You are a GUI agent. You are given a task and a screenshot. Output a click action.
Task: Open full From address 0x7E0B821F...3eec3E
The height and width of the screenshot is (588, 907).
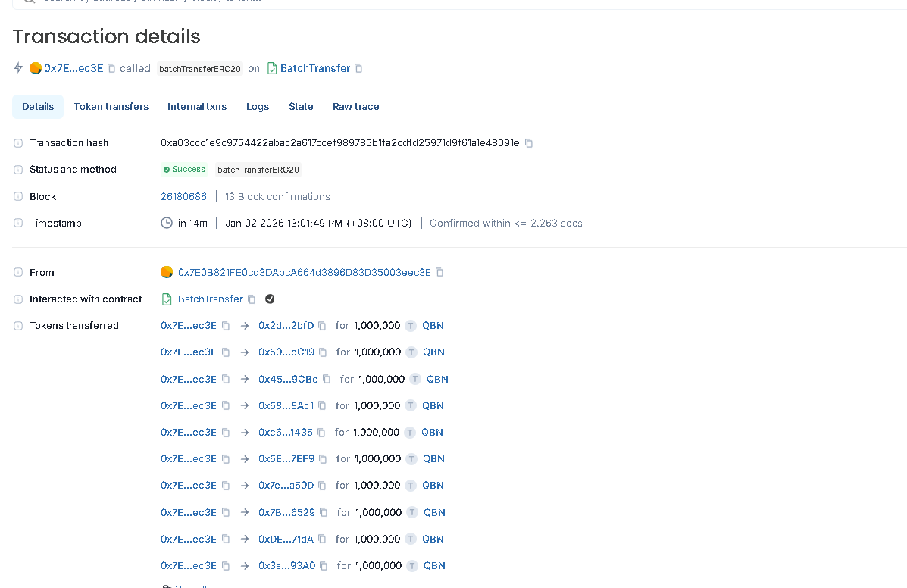coord(305,272)
